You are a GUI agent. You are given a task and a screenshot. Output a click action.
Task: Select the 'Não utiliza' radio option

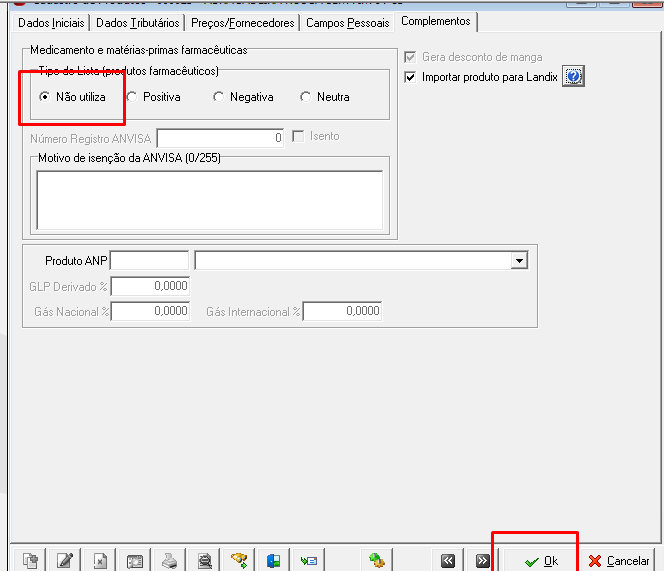click(x=72, y=97)
